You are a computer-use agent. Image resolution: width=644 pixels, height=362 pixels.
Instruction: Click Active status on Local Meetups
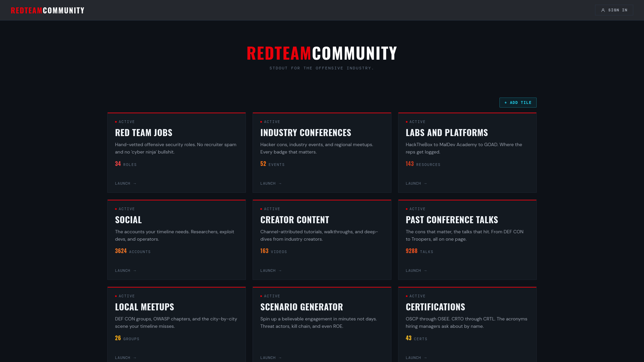pyautogui.click(x=125, y=296)
